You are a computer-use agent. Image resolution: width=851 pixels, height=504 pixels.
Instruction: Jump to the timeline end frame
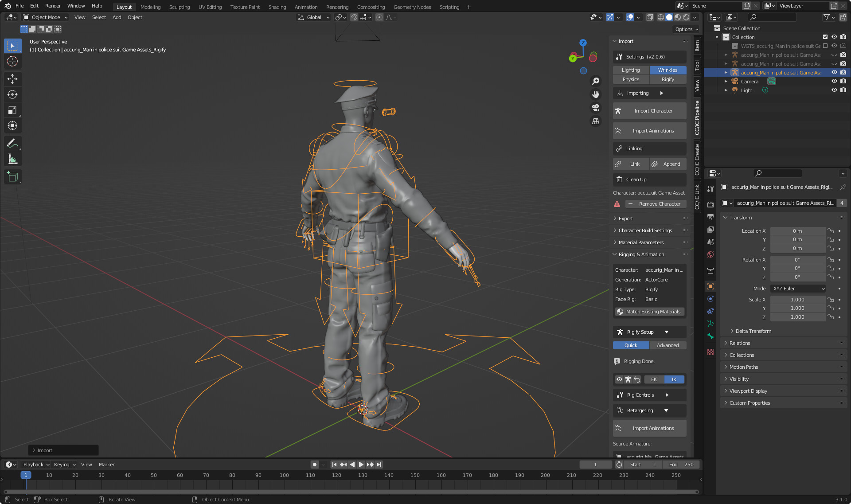point(379,465)
